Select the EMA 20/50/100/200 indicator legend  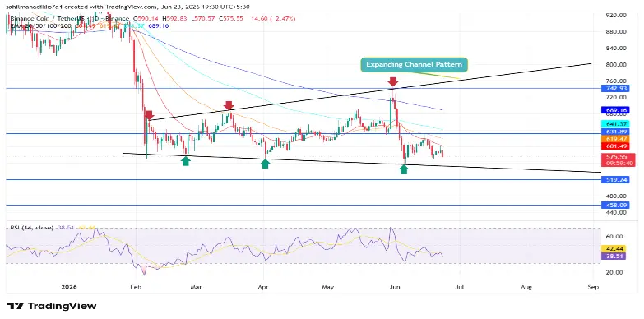click(x=40, y=25)
